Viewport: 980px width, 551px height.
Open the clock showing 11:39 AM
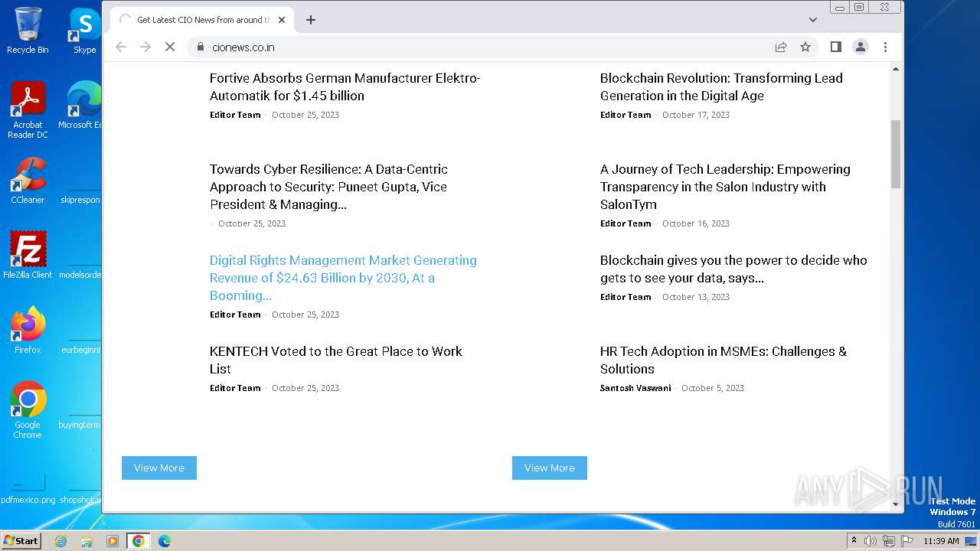click(x=941, y=541)
